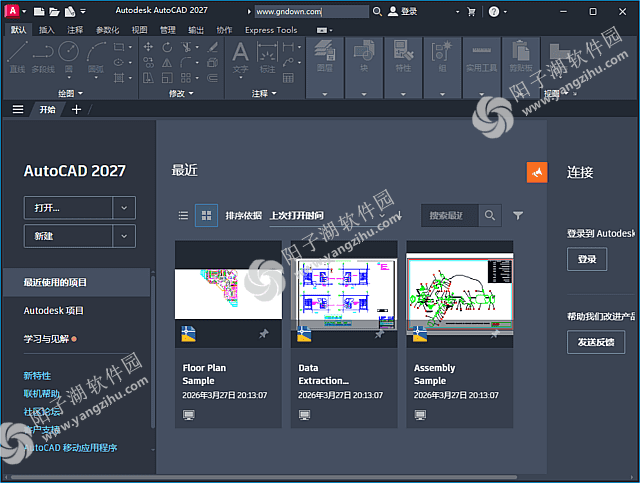This screenshot has height=483, width=640.
Task: Select the Move tool in Modify panel
Action: click(x=148, y=47)
